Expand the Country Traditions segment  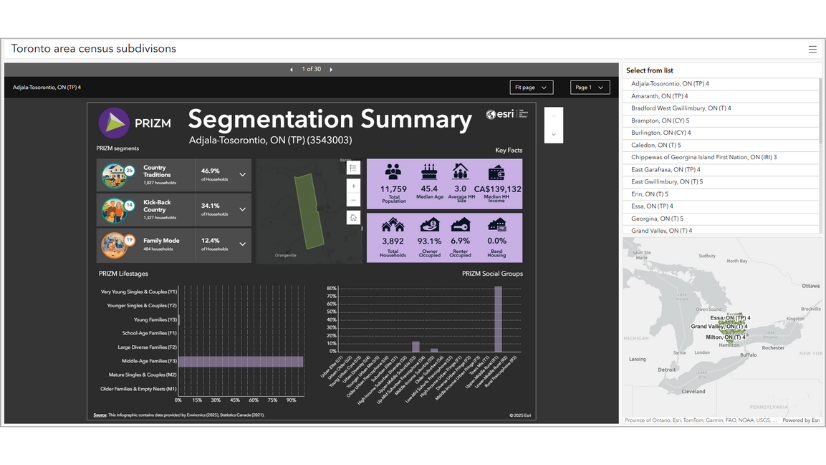tap(242, 175)
